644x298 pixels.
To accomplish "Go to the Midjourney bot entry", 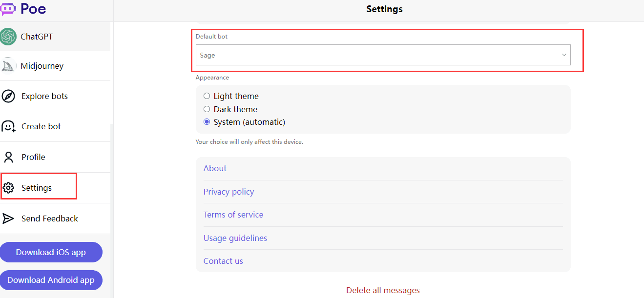I will (x=42, y=66).
